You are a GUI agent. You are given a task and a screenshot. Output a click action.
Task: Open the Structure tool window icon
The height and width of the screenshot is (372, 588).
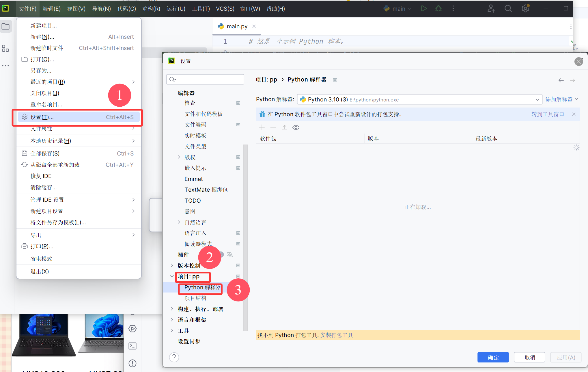5,48
